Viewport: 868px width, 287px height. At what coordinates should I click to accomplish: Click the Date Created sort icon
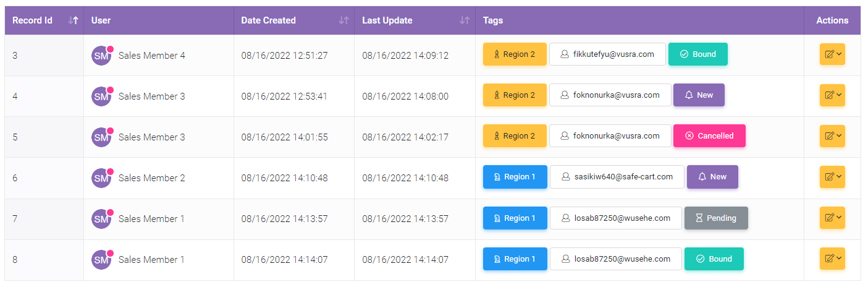coord(344,20)
